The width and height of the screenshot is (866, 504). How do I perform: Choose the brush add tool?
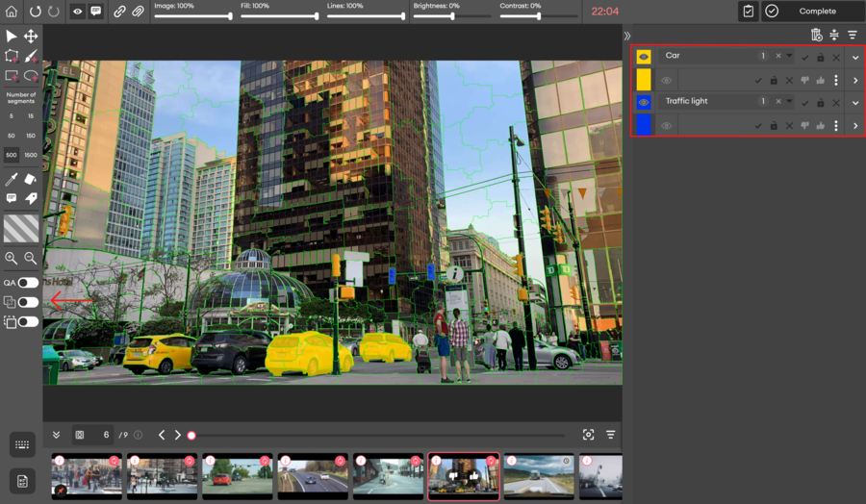(31, 56)
